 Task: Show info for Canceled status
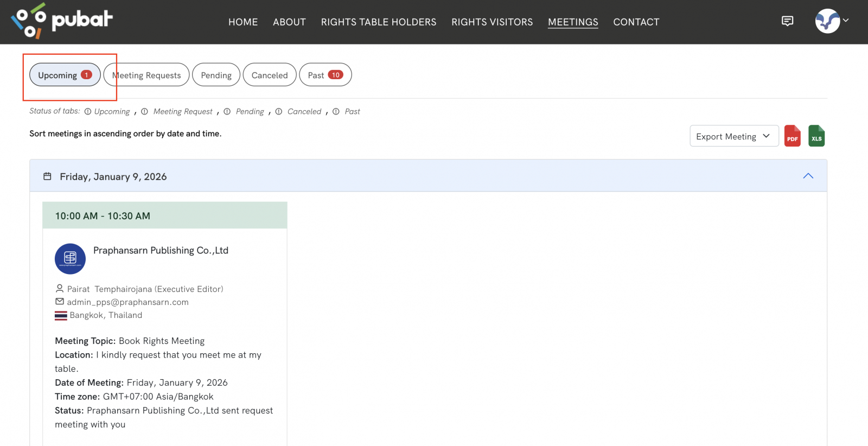click(278, 112)
